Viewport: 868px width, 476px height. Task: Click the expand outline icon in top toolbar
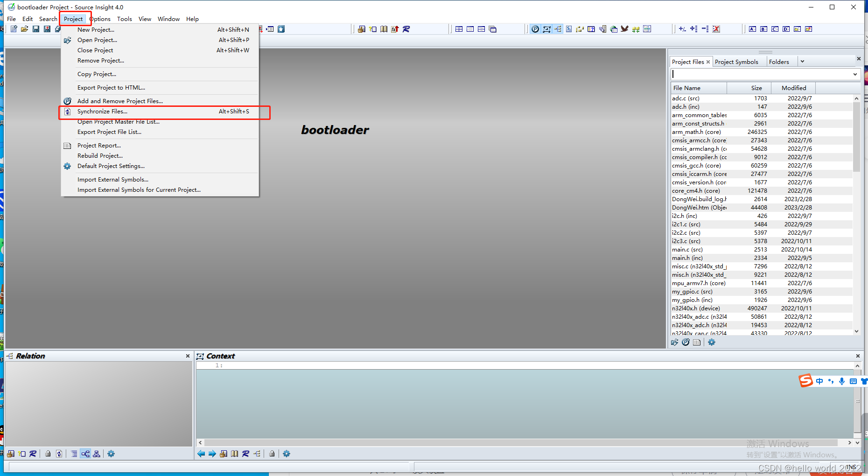click(x=694, y=29)
